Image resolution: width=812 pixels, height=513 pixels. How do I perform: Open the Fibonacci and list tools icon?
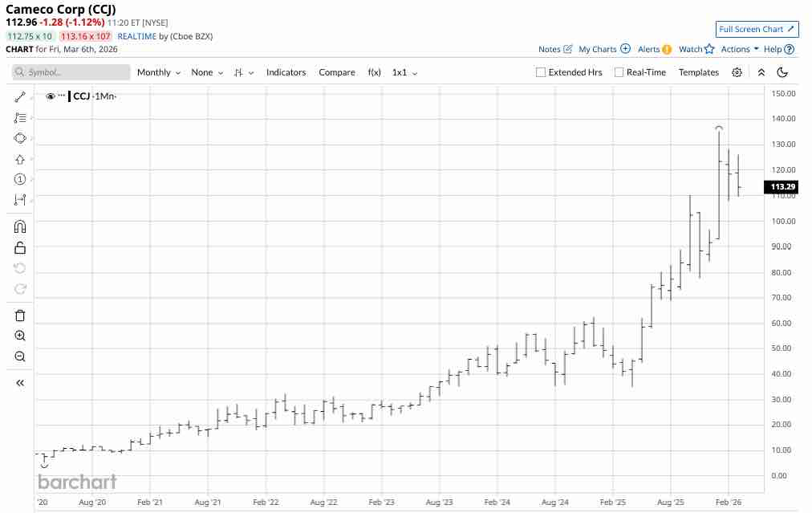20,118
